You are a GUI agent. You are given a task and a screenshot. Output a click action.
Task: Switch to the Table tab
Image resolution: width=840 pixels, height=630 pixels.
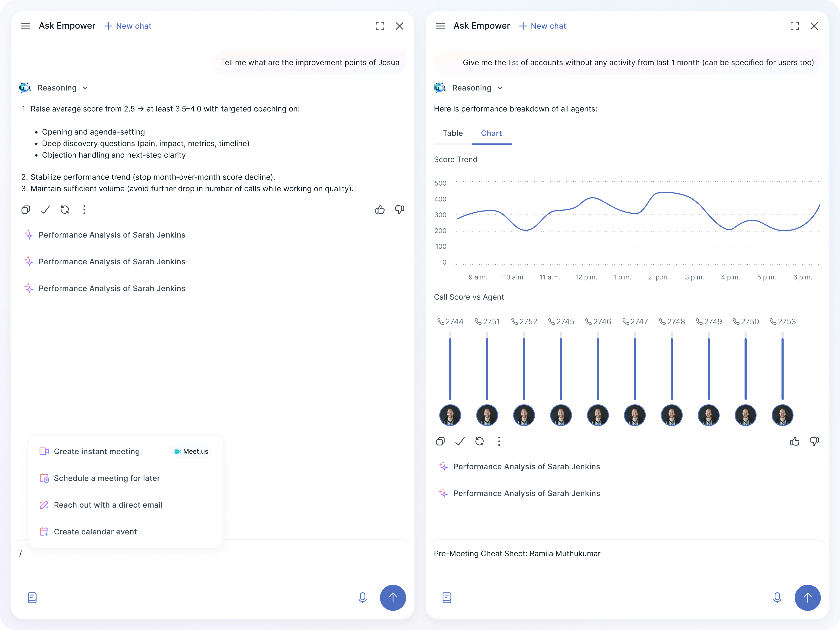[x=453, y=133]
